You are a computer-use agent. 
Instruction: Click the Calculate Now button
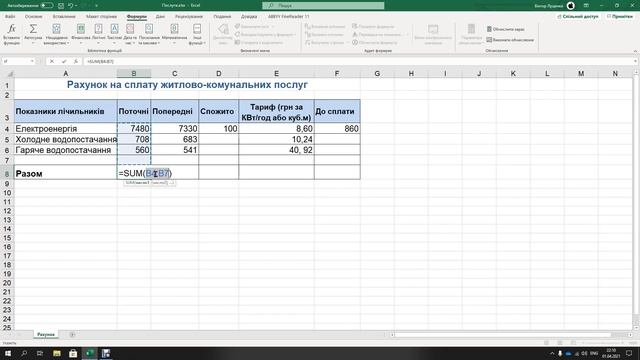point(505,29)
